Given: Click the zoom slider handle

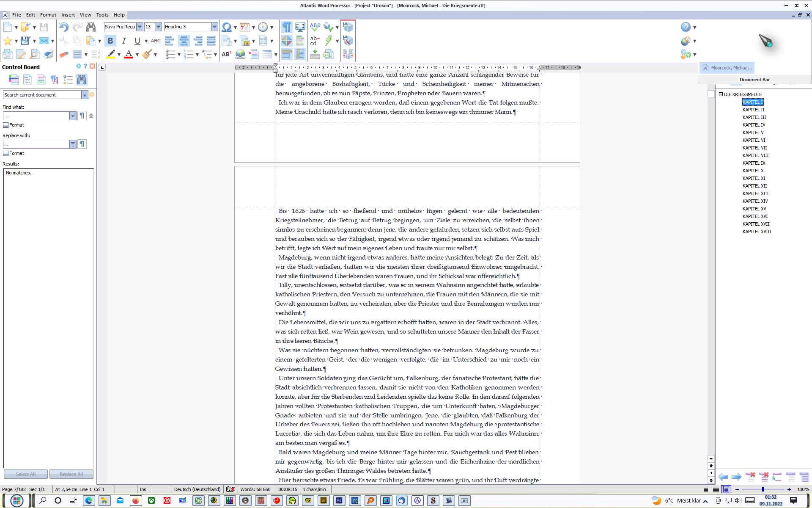Looking at the screenshot, I should [x=763, y=489].
